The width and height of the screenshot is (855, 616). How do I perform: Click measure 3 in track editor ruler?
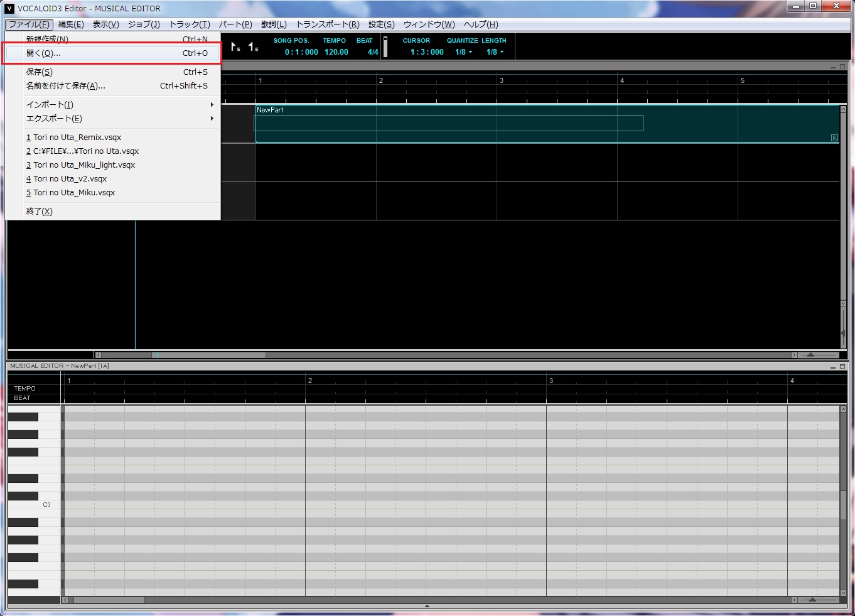(501, 80)
